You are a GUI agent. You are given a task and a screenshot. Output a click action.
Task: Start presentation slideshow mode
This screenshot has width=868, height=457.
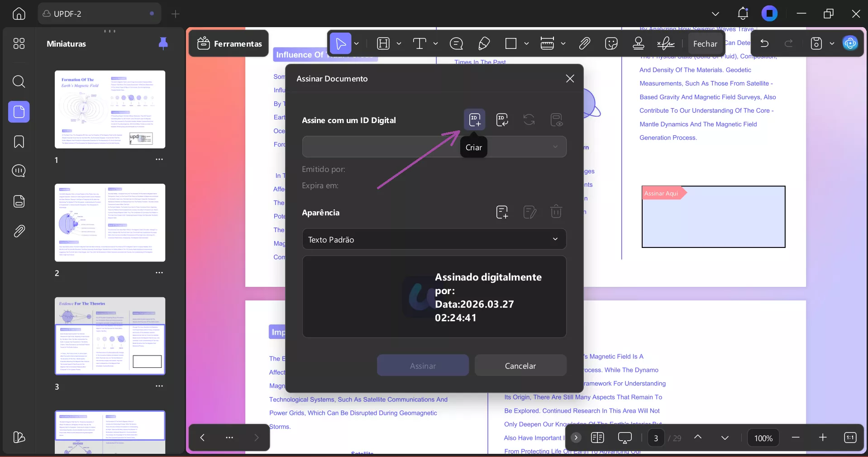(x=625, y=438)
